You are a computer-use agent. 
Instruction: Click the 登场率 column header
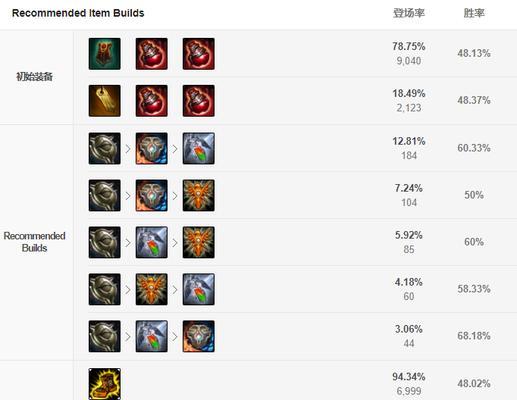coord(409,13)
